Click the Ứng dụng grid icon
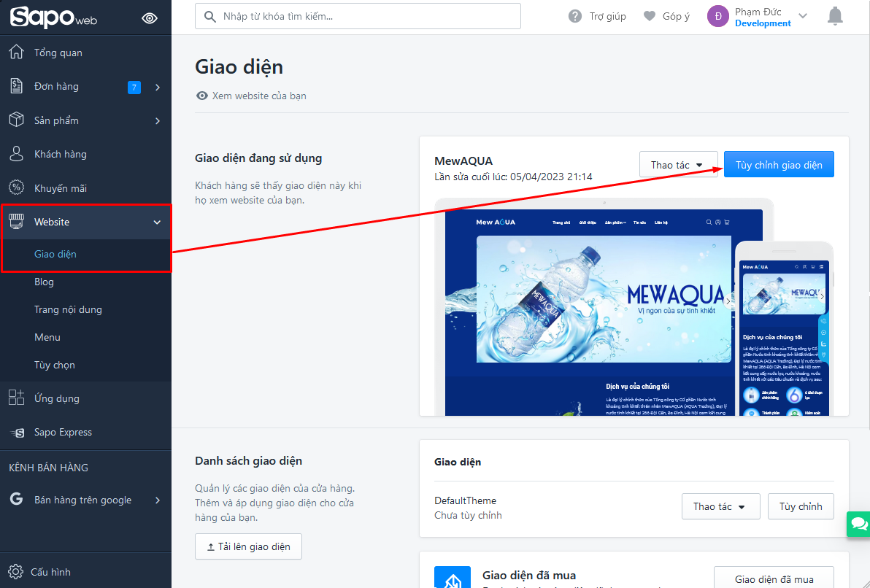The image size is (870, 588). (17, 398)
